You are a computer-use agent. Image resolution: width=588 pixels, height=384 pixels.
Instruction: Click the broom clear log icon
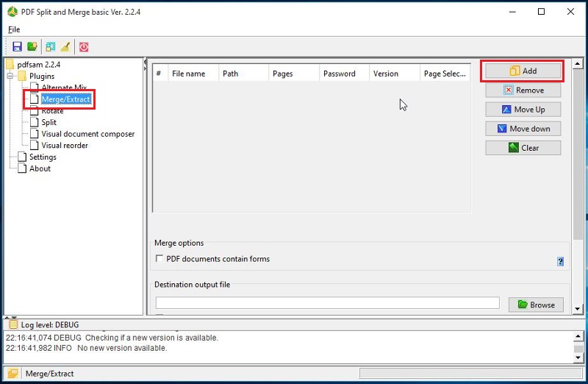(65, 46)
